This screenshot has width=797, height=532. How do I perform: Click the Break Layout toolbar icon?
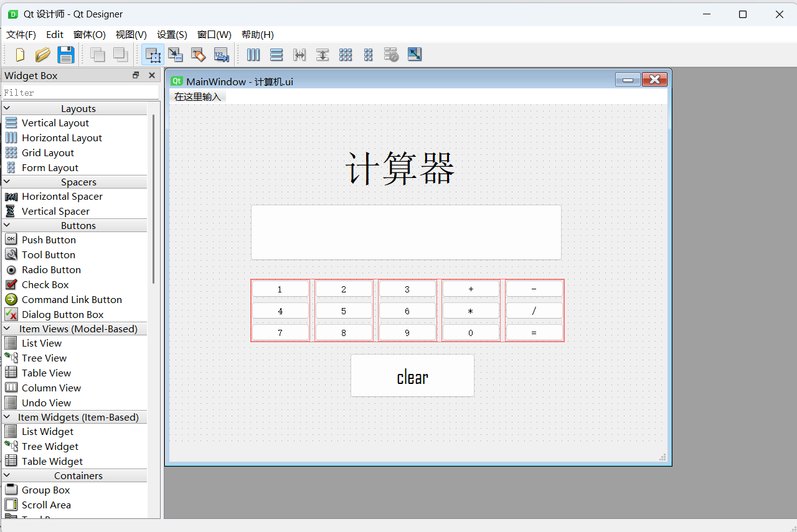[x=391, y=55]
